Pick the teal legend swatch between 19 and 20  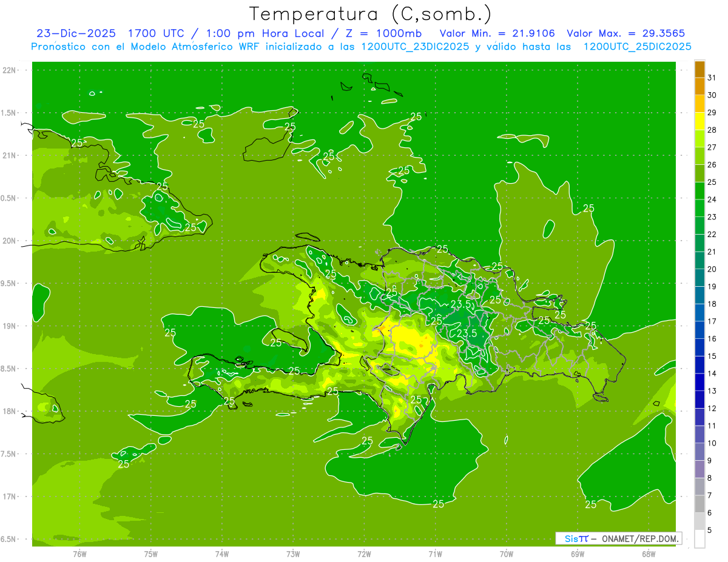coord(699,278)
